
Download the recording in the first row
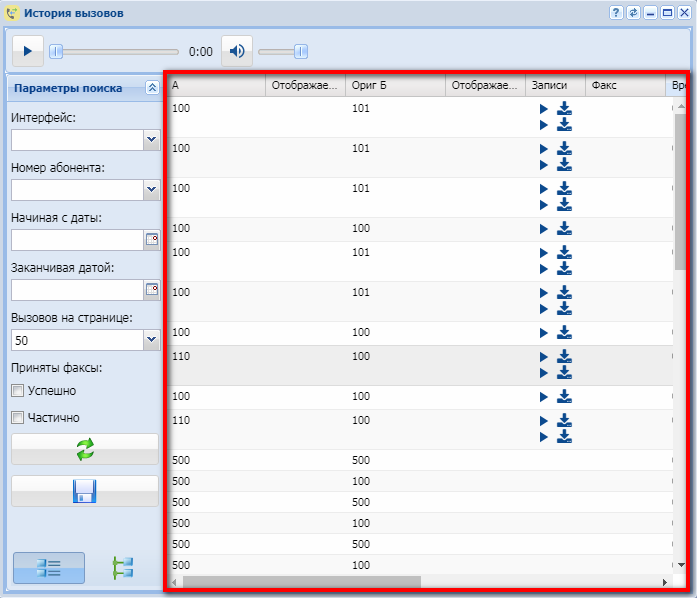(x=564, y=108)
